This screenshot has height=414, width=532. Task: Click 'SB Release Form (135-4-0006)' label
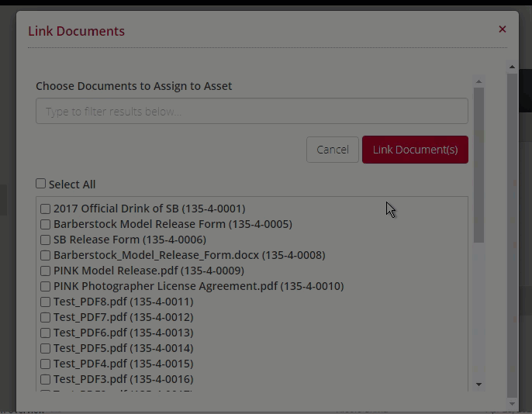coord(130,240)
